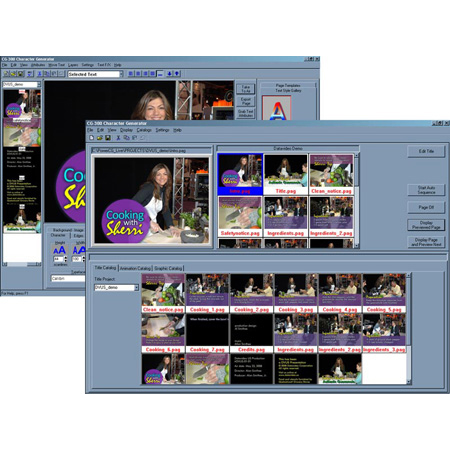
Task: Switch to Graphic Catalog tab
Action: [168, 268]
